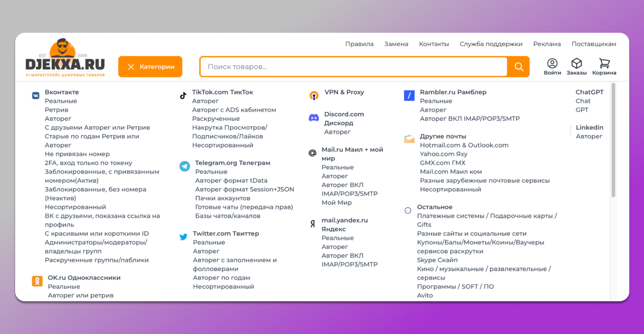
Task: Click the Twitter bird icon
Action: [x=184, y=237]
